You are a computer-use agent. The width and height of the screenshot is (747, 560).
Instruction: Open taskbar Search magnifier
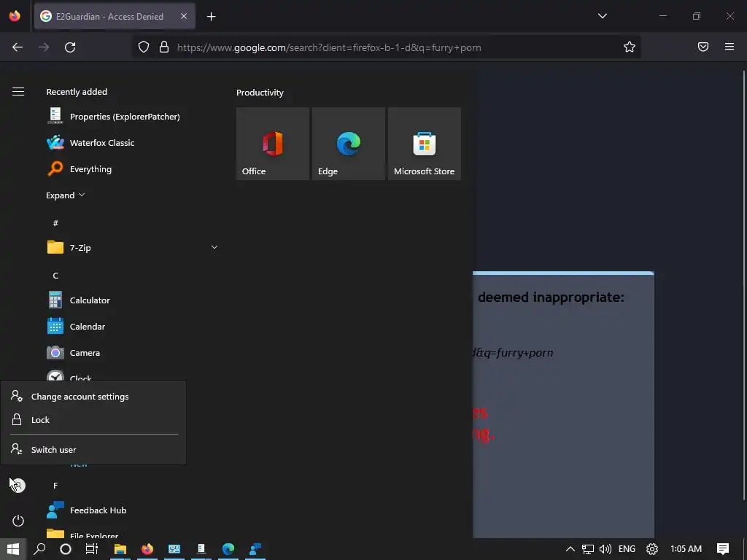pos(39,549)
